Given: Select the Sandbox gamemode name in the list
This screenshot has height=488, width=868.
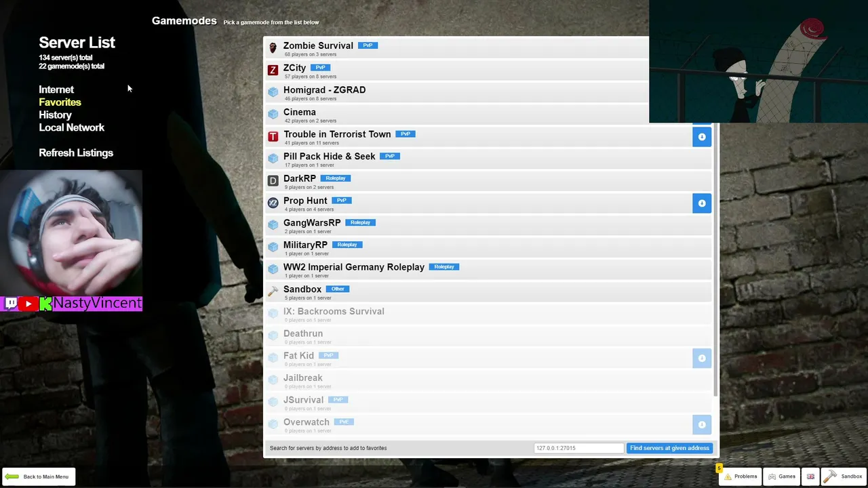Looking at the screenshot, I should 302,289.
